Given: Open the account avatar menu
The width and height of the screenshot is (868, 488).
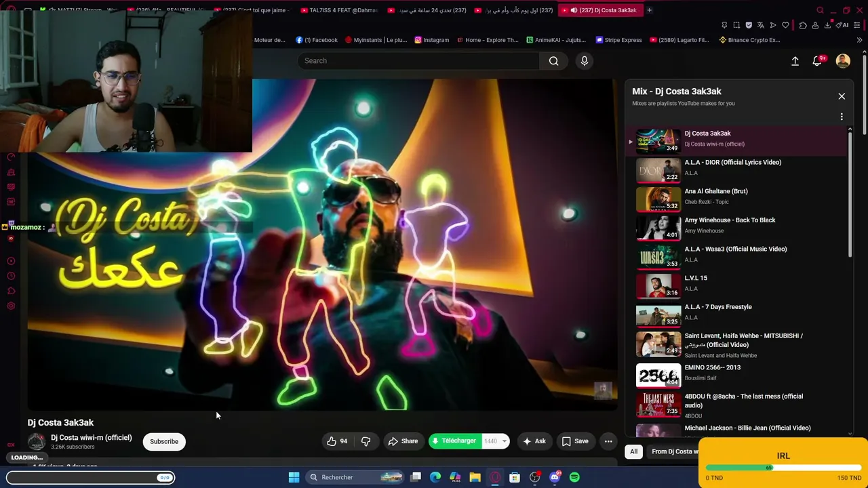Looking at the screenshot, I should pos(843,61).
